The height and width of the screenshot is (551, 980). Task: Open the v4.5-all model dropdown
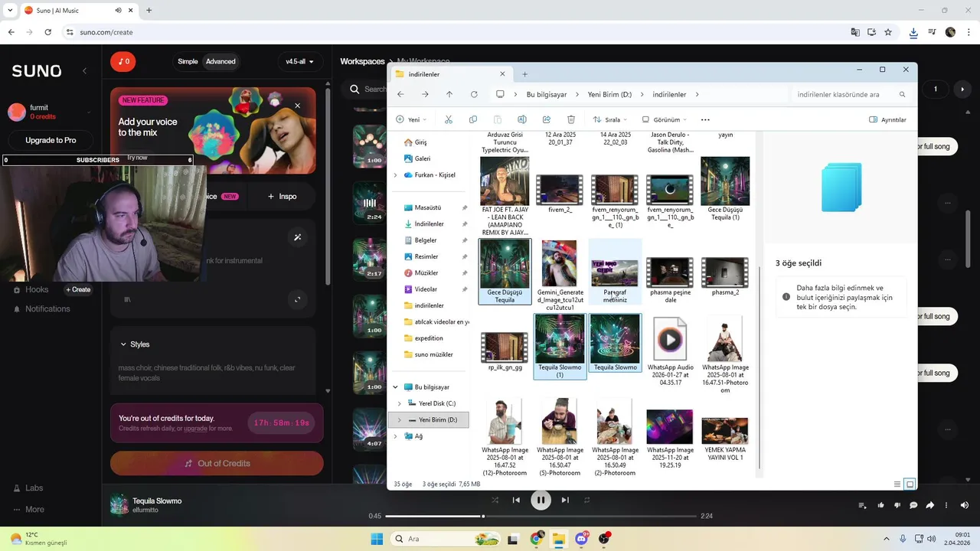coord(300,61)
